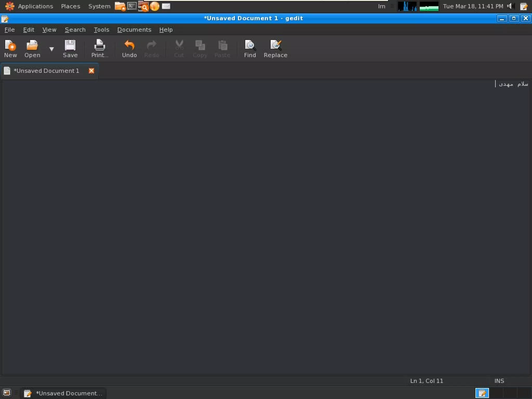Toggle the INS insert mode indicator
The height and width of the screenshot is (399, 532).
[499, 381]
